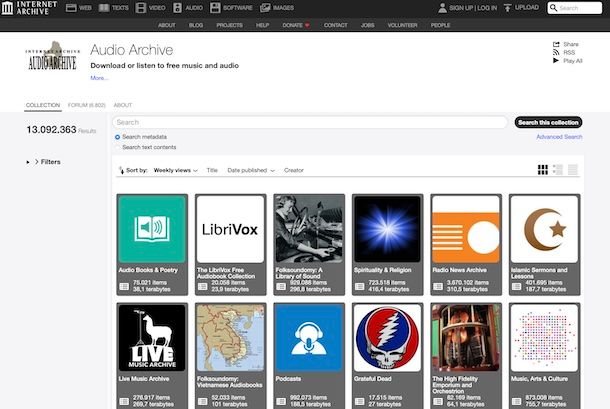610x409 pixels.
Task: Click the user account icon
Action: pyautogui.click(x=442, y=8)
